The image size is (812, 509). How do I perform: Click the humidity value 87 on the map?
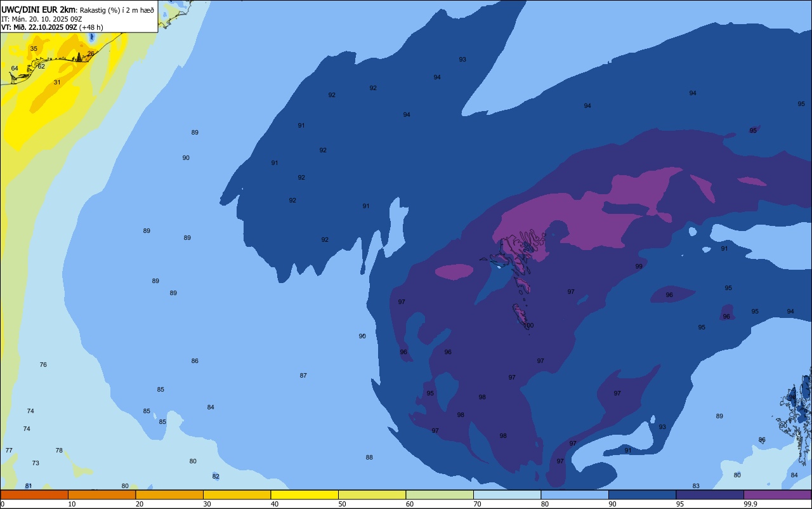click(303, 376)
